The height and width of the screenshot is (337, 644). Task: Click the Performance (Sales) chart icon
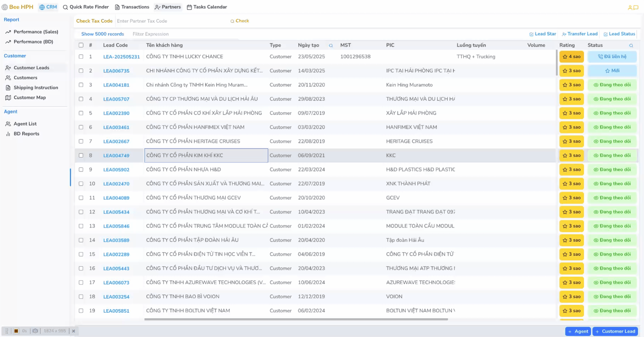(8, 32)
